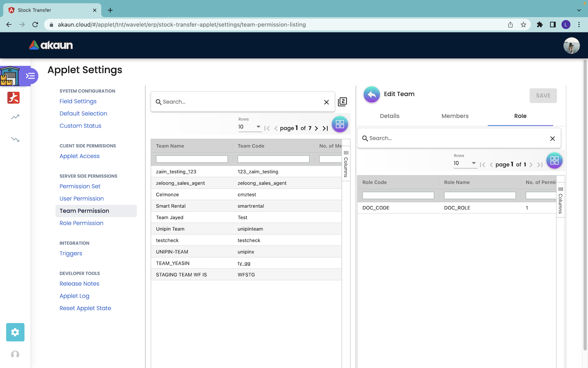
Task: Click the back arrow beside Edit Team
Action: coord(372,95)
